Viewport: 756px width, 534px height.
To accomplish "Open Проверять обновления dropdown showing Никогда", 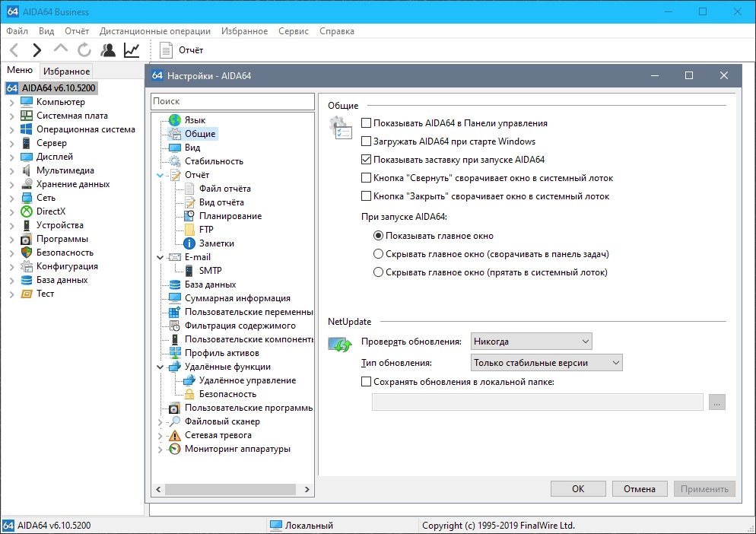I will [x=532, y=342].
